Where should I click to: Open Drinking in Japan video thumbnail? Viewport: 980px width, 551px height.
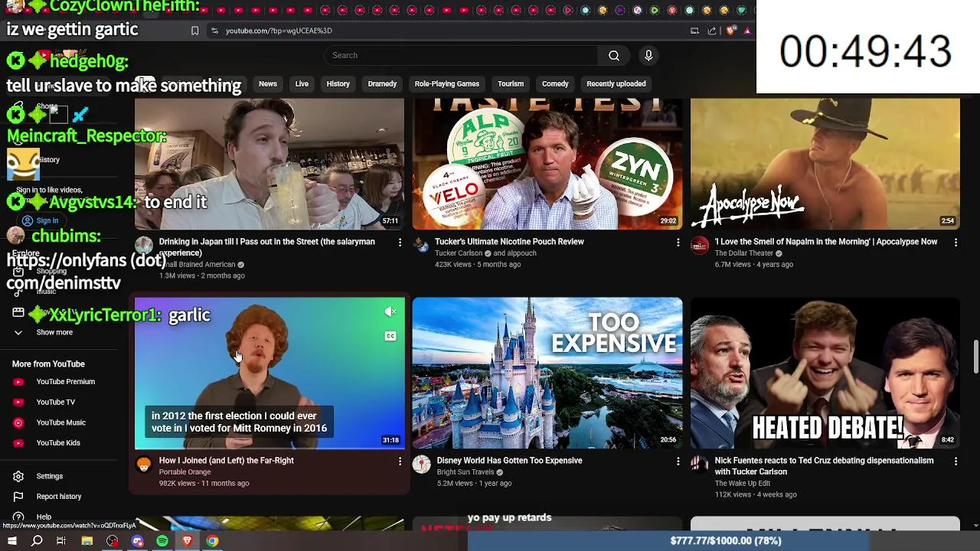(x=269, y=164)
